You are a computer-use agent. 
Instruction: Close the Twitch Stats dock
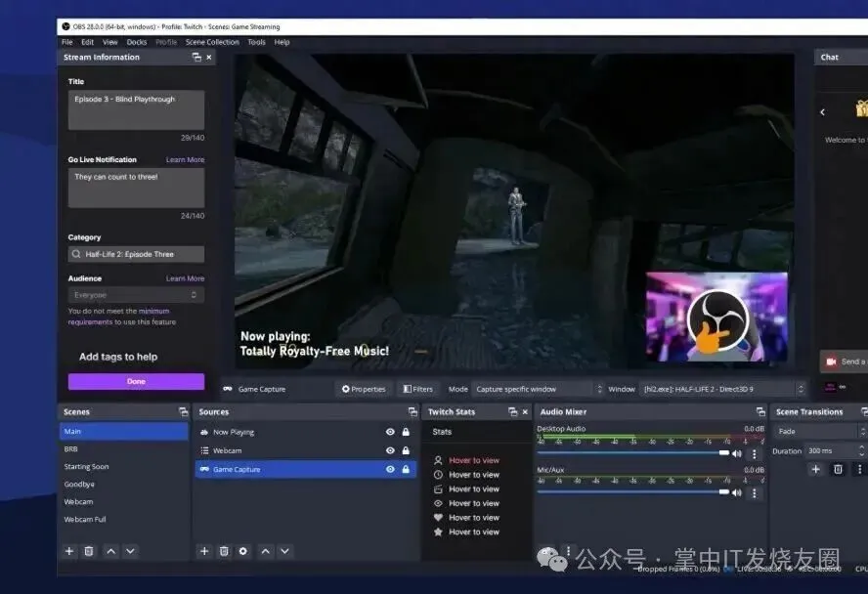coord(525,411)
